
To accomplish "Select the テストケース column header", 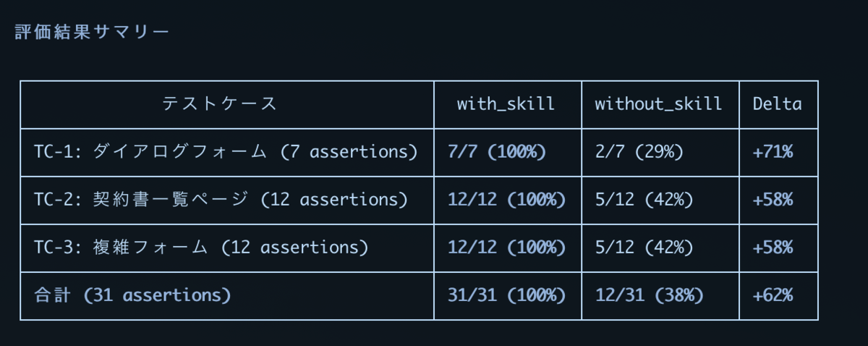I will pos(220,104).
